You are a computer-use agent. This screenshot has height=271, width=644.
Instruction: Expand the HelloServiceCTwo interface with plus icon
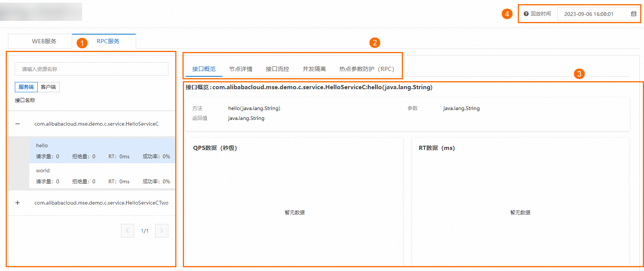click(17, 203)
